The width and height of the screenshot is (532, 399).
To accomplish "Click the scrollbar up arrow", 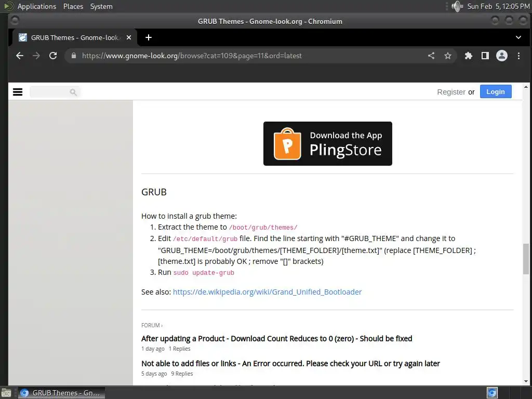I will click(x=526, y=87).
